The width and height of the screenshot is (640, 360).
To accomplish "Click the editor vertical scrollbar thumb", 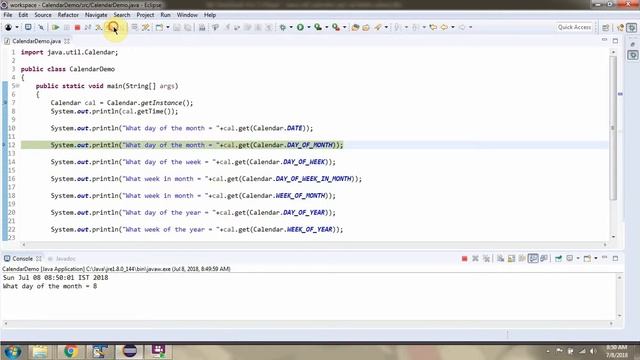I will [613, 128].
